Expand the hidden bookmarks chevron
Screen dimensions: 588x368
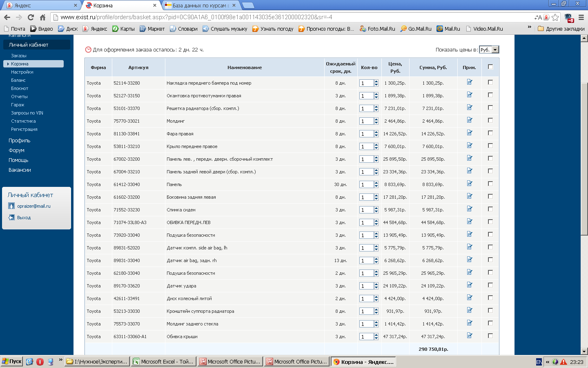coord(530,27)
